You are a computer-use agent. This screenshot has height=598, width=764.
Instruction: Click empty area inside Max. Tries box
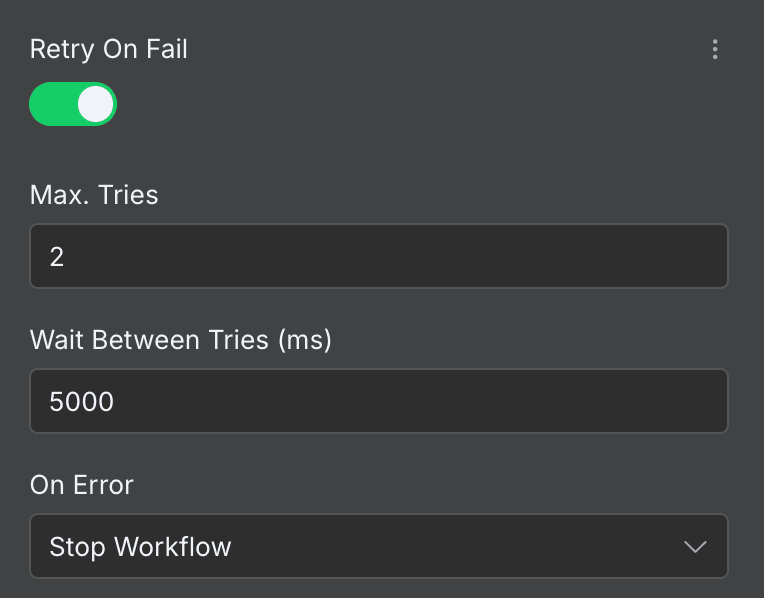450,256
